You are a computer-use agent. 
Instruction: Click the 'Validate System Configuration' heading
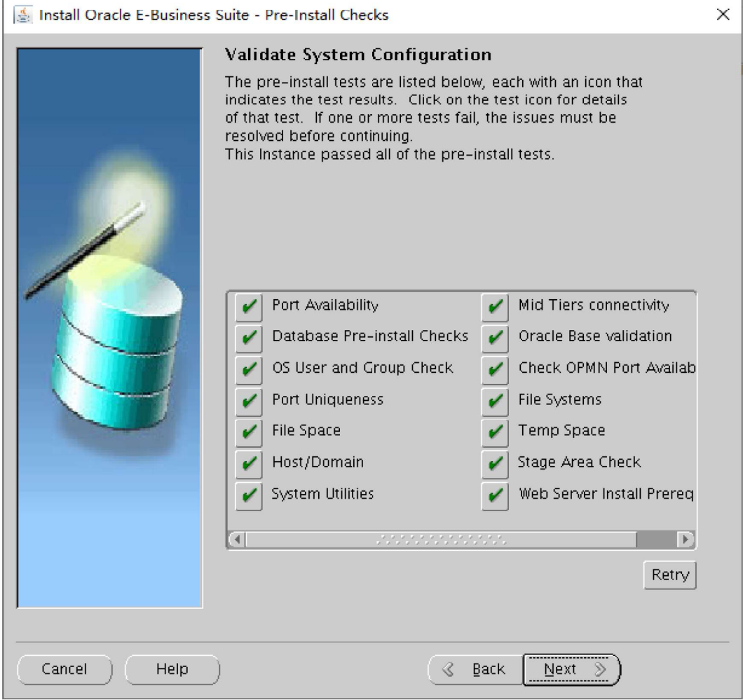[x=358, y=55]
